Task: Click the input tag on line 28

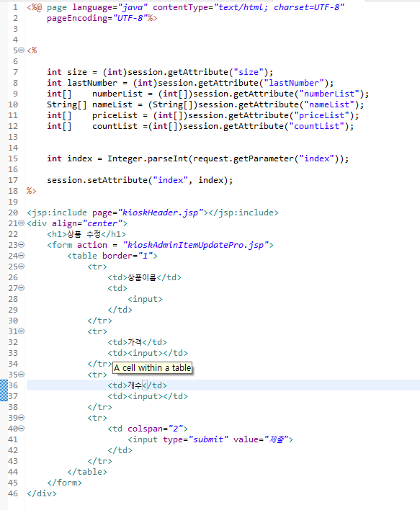Action: (x=145, y=299)
